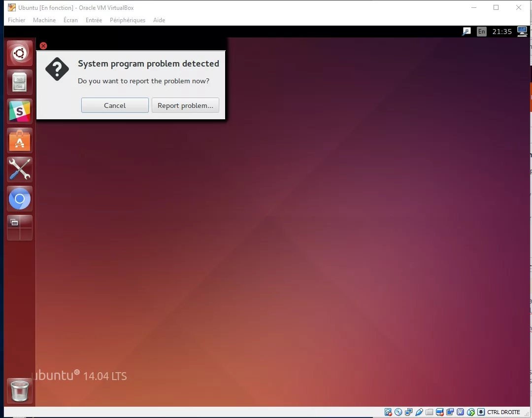The image size is (532, 418).
Task: Open the Files manager from the launcher
Action: pyautogui.click(x=20, y=82)
